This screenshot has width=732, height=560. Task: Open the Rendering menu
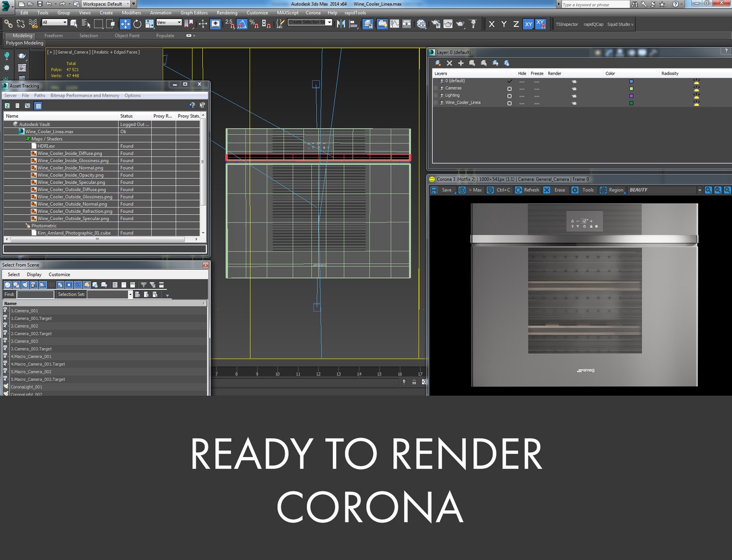click(227, 13)
